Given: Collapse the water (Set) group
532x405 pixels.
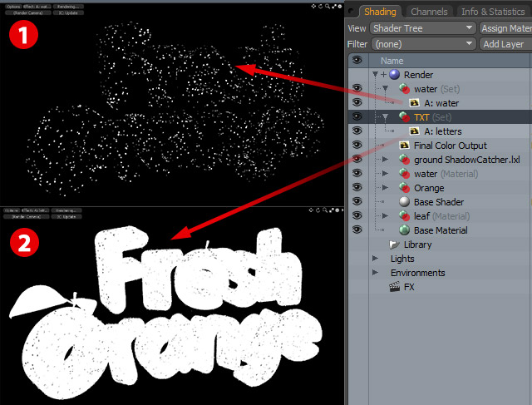Looking at the screenshot, I should point(386,89).
